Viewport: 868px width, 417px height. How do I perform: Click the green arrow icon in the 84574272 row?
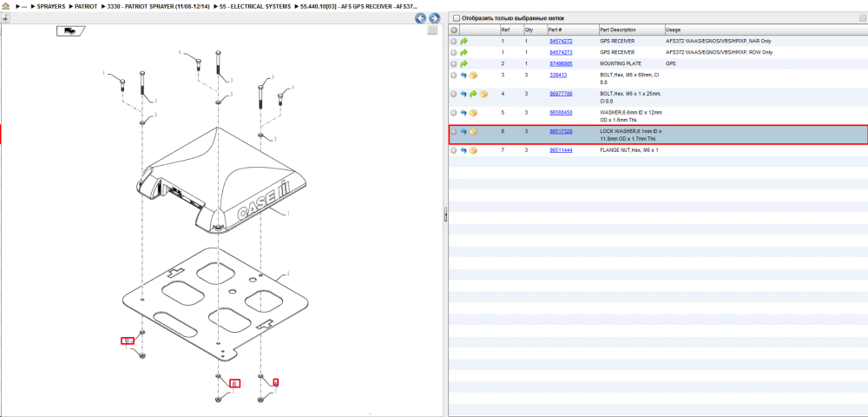pyautogui.click(x=464, y=41)
